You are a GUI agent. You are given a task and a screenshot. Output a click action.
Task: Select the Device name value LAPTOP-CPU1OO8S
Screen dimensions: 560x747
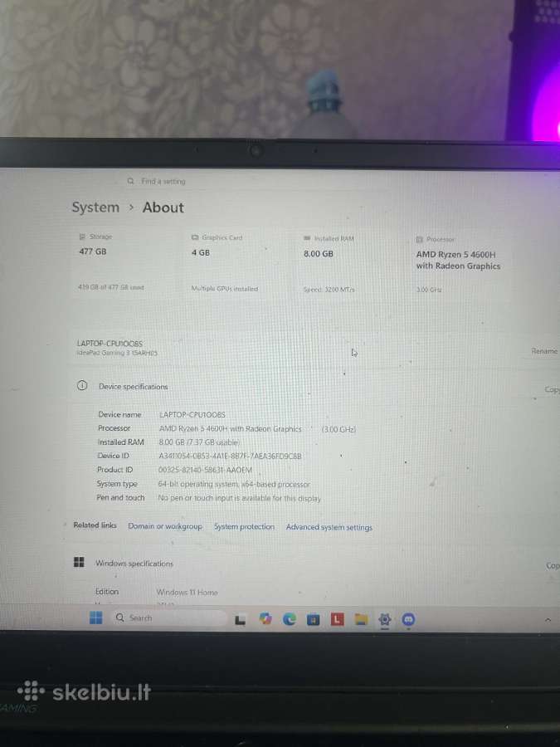pyautogui.click(x=192, y=414)
